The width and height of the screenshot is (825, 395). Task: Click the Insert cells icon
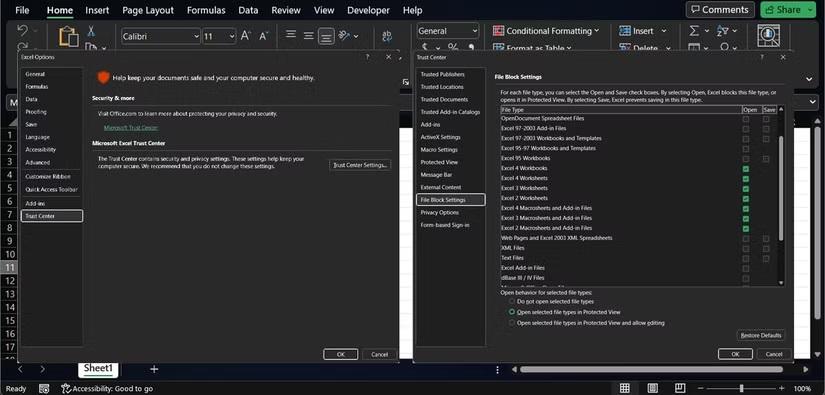pos(625,31)
